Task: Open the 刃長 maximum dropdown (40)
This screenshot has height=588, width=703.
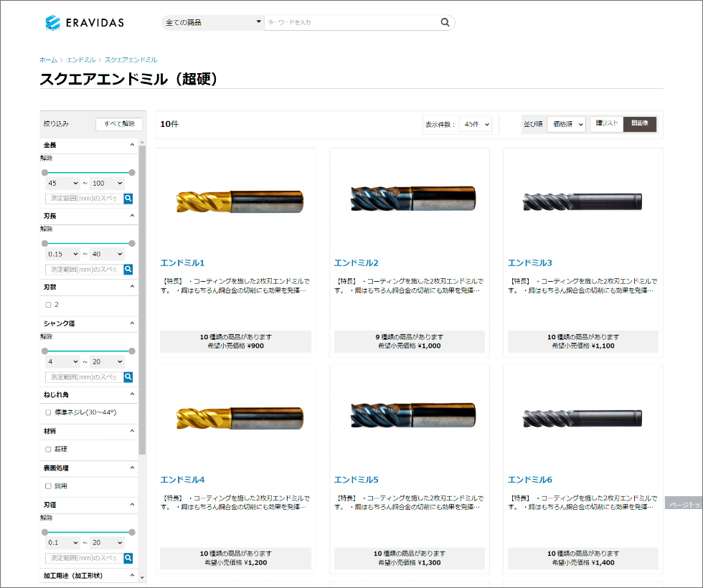Action: (x=107, y=254)
